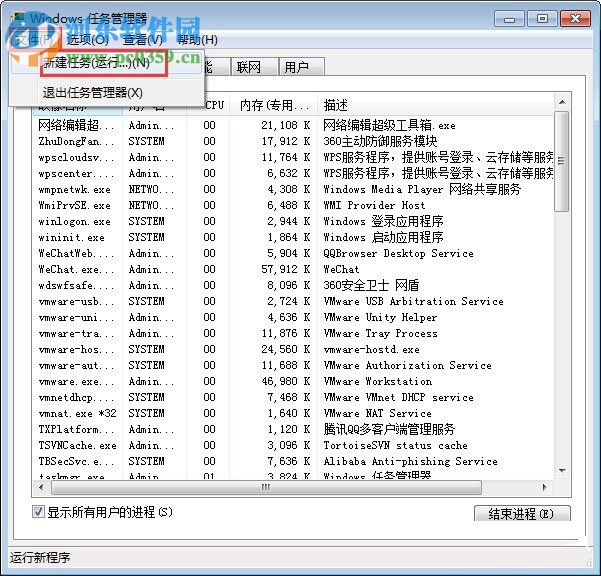601x576 pixels.
Task: Close the Task Manager window
Action: (x=575, y=19)
